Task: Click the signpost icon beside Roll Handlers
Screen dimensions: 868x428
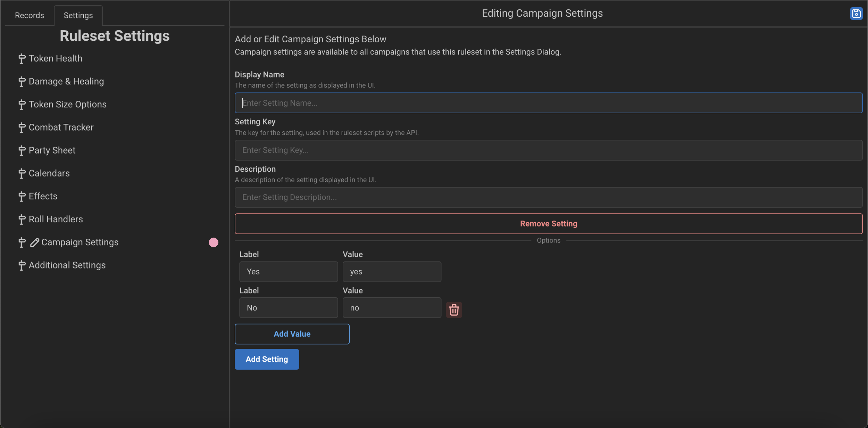Action: (x=22, y=219)
